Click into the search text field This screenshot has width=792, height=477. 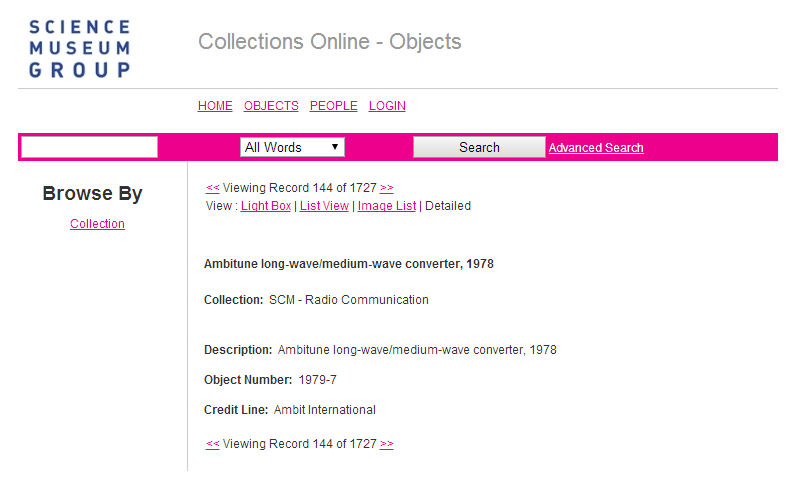click(x=89, y=147)
